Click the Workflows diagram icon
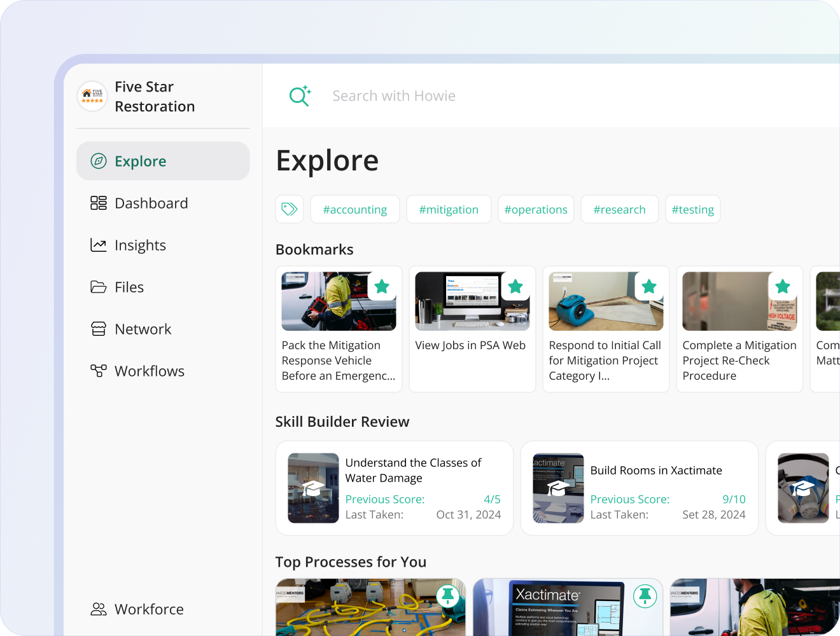This screenshot has height=636, width=840. (x=99, y=371)
